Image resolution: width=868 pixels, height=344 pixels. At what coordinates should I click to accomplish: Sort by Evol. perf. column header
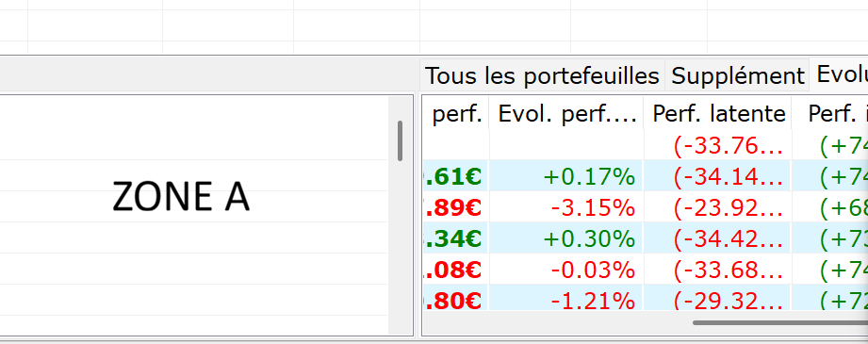pos(566,113)
